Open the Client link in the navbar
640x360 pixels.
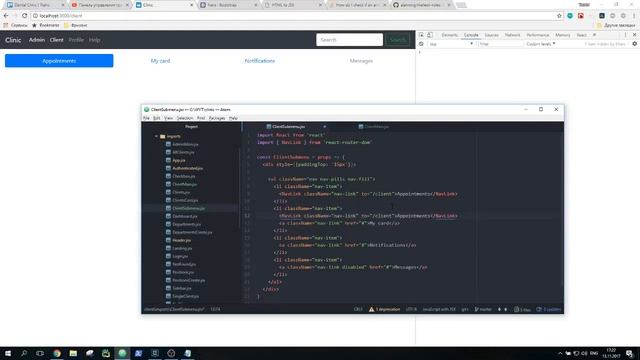click(x=56, y=40)
